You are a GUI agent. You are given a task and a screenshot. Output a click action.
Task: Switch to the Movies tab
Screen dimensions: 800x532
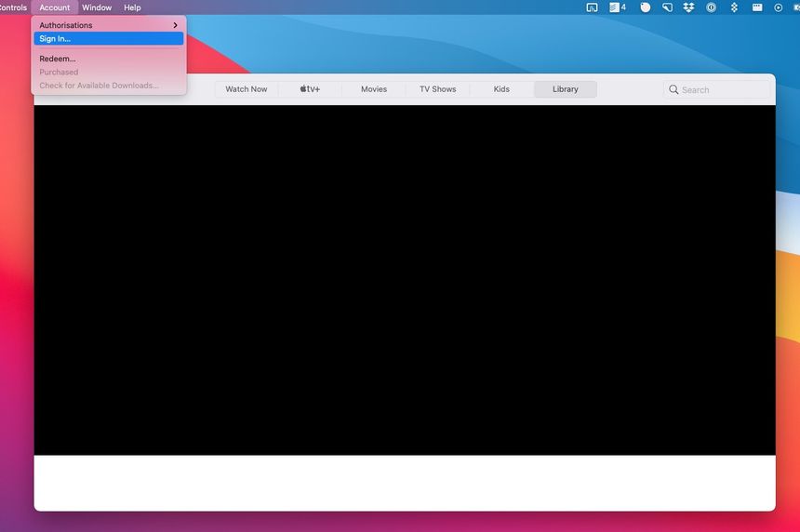[x=374, y=89]
